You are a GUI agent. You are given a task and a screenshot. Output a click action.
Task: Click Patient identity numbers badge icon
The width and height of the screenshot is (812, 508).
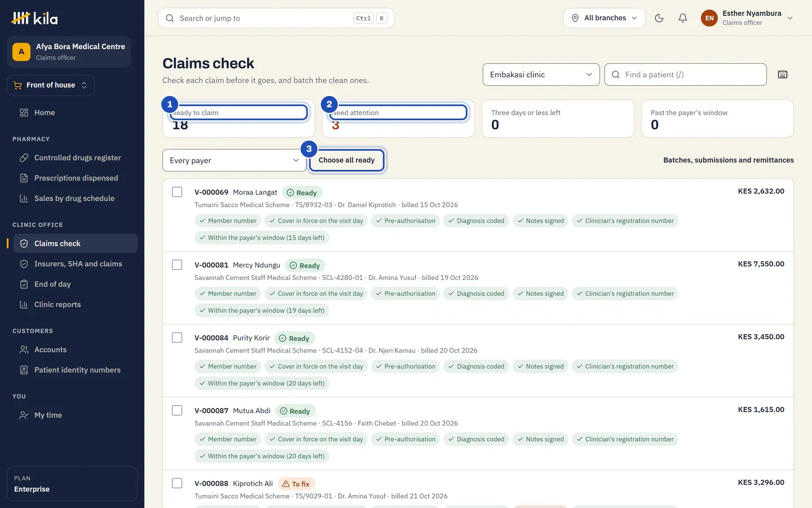pyautogui.click(x=24, y=370)
